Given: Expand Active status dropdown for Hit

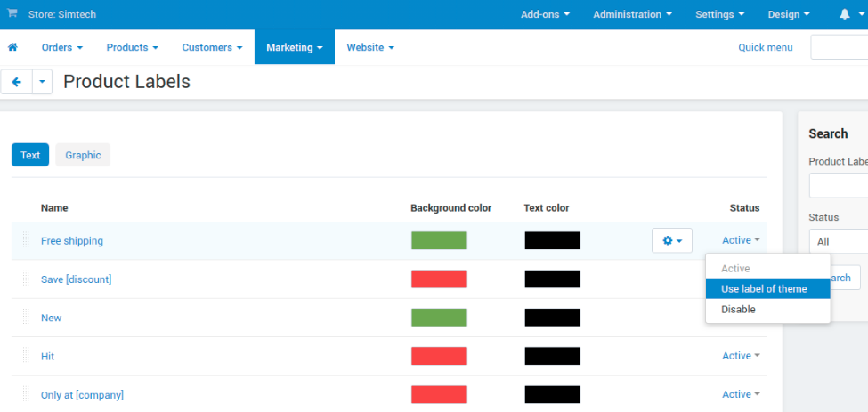Looking at the screenshot, I should point(741,356).
